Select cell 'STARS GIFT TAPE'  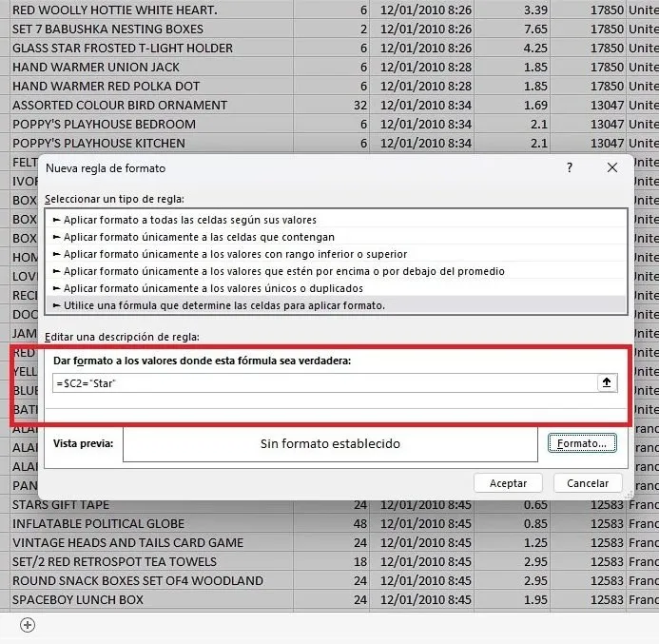pos(151,505)
